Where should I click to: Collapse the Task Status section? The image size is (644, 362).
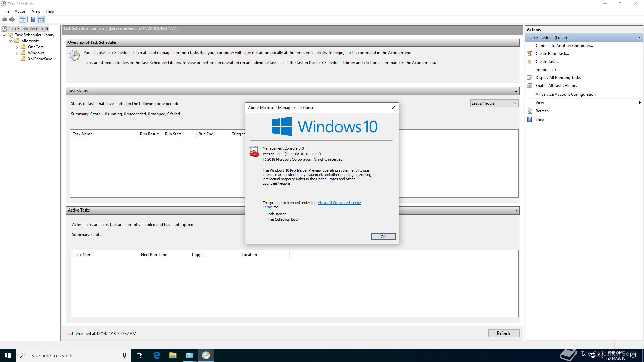click(x=516, y=91)
